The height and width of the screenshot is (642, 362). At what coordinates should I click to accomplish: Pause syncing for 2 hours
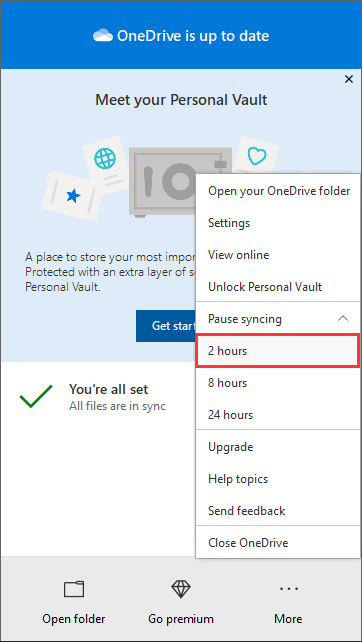[x=278, y=351]
